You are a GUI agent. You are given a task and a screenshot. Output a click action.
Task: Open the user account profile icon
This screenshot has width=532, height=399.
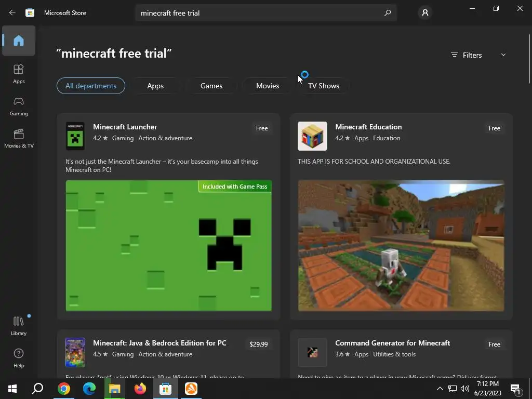425,13
